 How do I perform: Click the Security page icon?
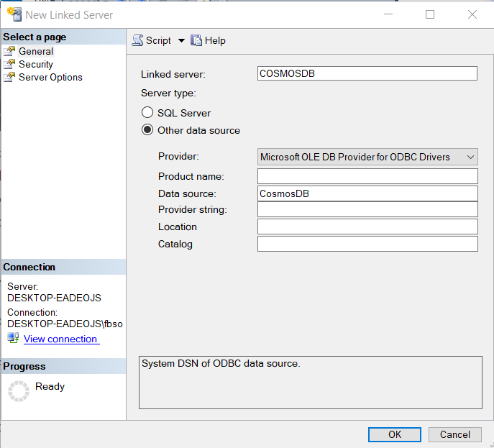click(x=9, y=64)
